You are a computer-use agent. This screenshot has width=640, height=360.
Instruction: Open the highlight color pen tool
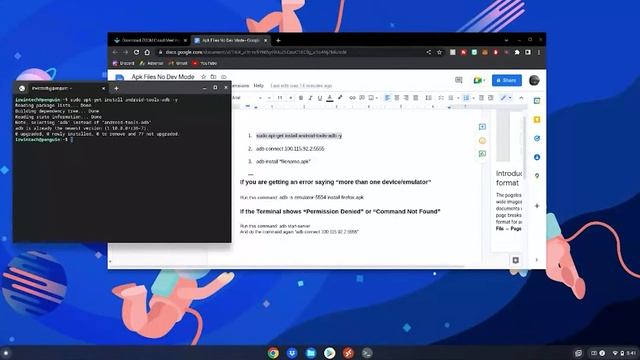(340, 98)
